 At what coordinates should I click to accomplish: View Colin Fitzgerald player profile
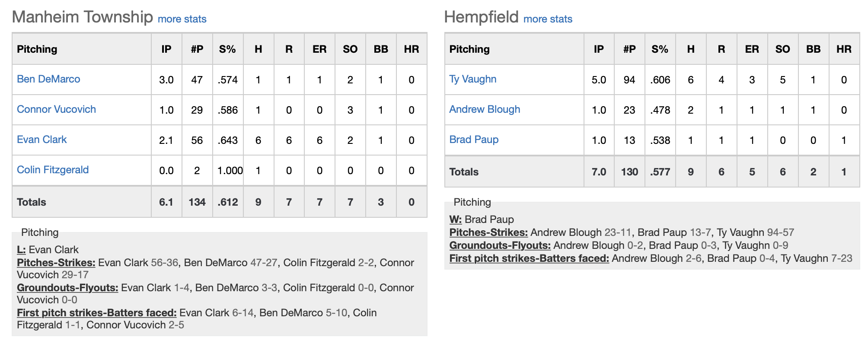[53, 170]
